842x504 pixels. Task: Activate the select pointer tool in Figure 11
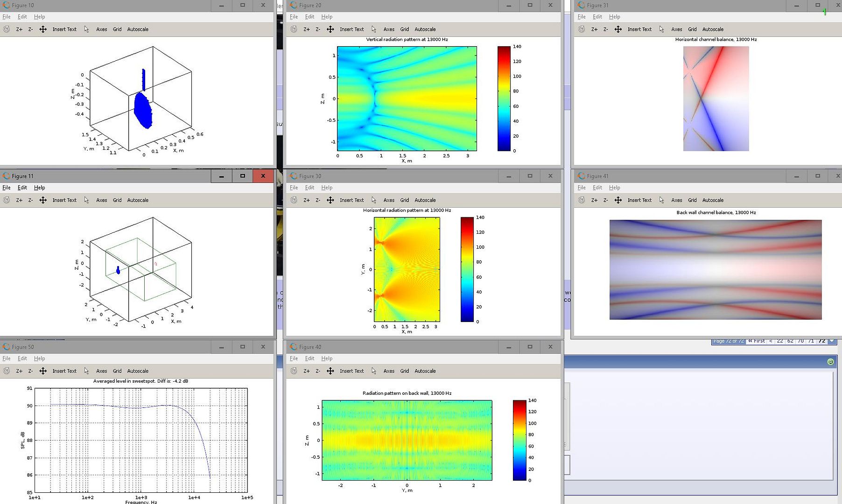[x=86, y=200]
